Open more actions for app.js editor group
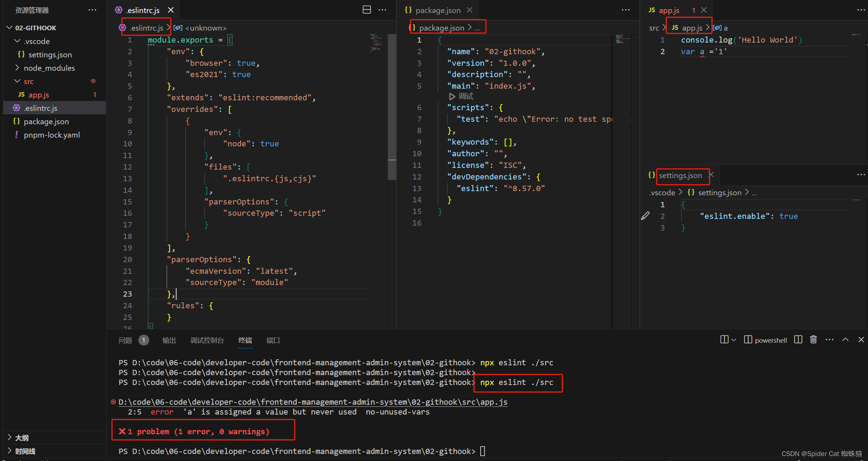The width and height of the screenshot is (868, 461). coord(861,10)
